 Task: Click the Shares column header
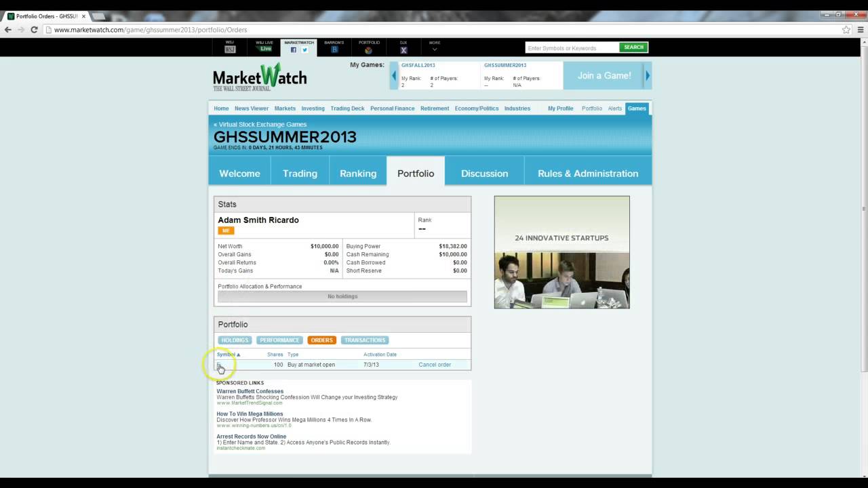[275, 354]
